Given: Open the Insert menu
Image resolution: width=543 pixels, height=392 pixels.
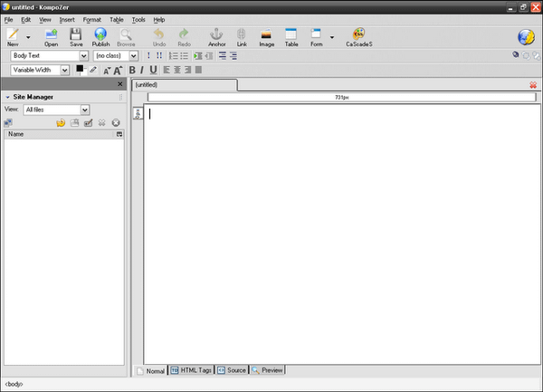Looking at the screenshot, I should (67, 20).
